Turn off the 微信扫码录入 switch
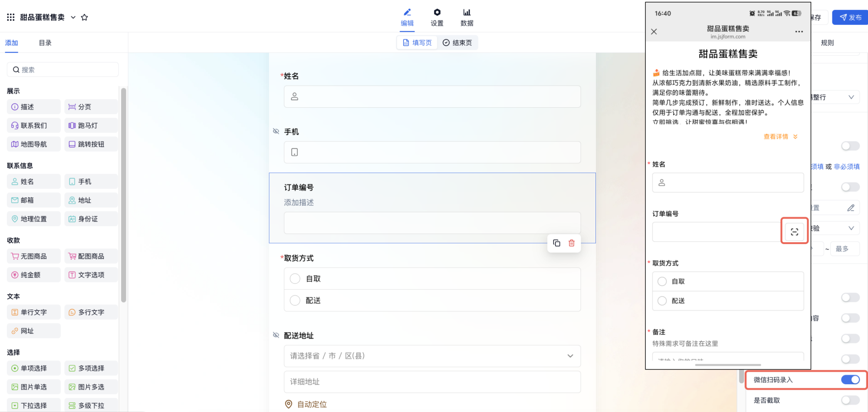868x412 pixels. click(x=850, y=380)
